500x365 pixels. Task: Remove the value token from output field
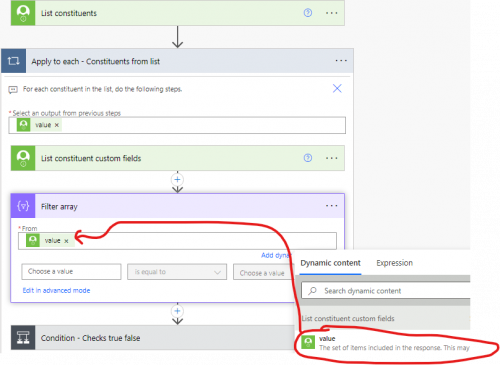[x=57, y=125]
